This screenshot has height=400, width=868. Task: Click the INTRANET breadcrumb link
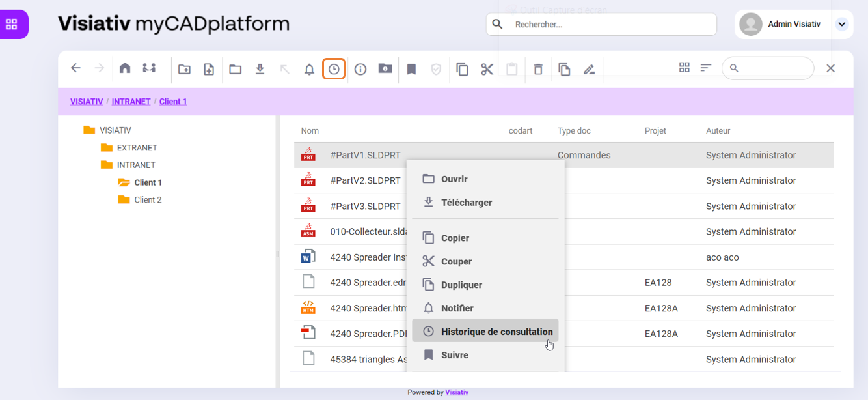pos(131,102)
